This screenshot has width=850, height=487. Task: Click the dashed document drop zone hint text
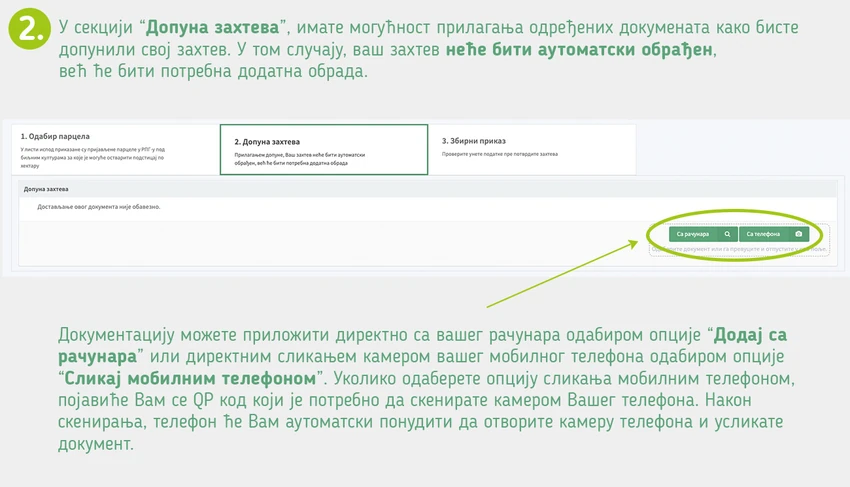pyautogui.click(x=739, y=249)
